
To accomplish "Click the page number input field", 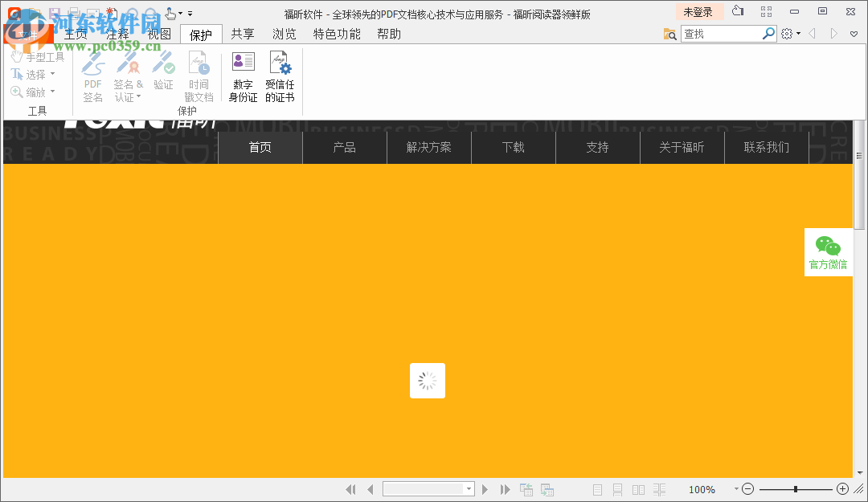I will pos(424,488).
